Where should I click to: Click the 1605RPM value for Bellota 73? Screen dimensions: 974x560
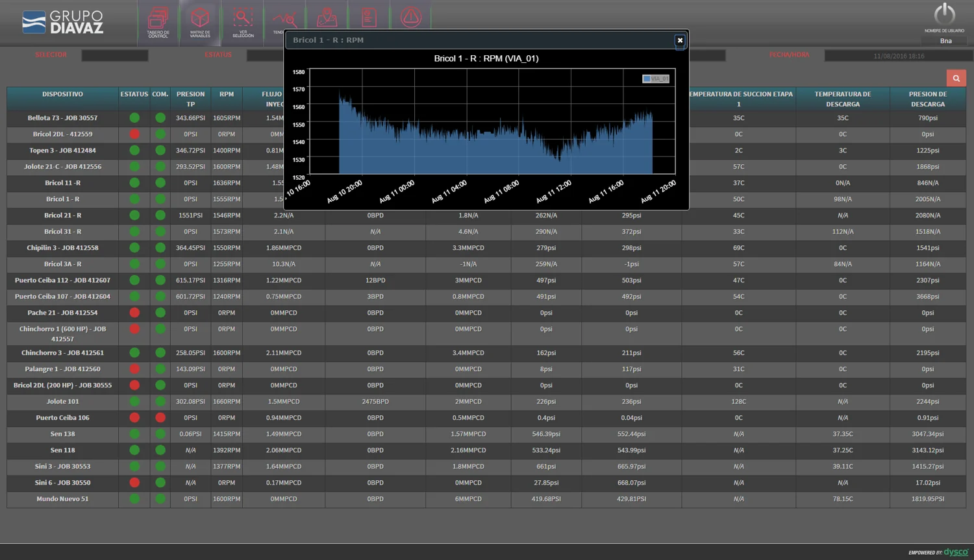click(227, 118)
